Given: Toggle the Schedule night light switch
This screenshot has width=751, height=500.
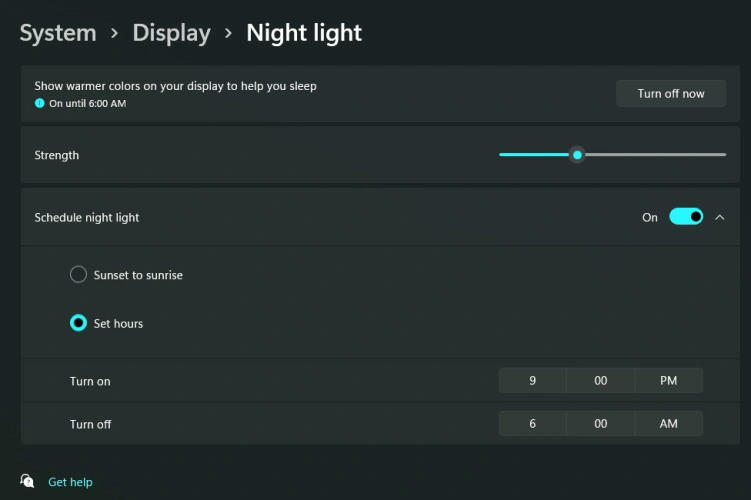Looking at the screenshot, I should pyautogui.click(x=686, y=217).
